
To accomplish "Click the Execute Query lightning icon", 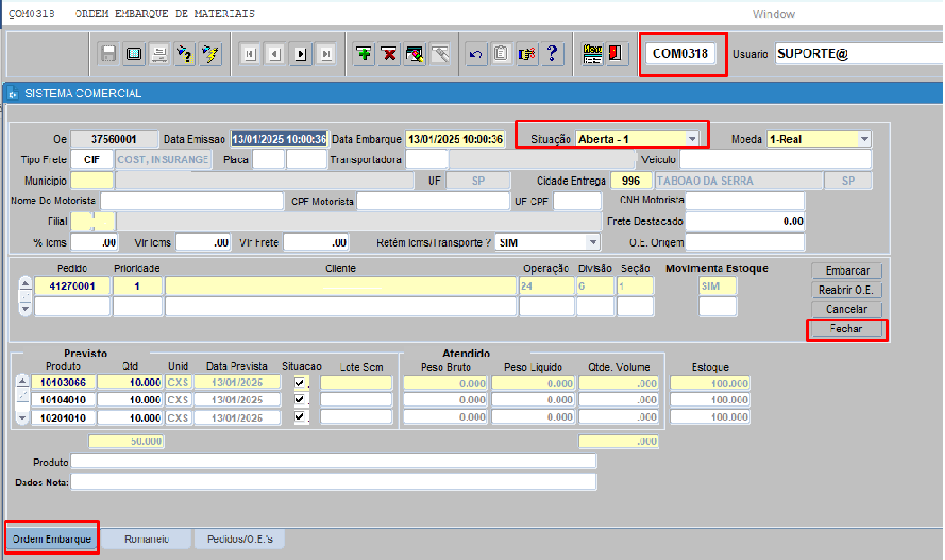I will click(210, 54).
